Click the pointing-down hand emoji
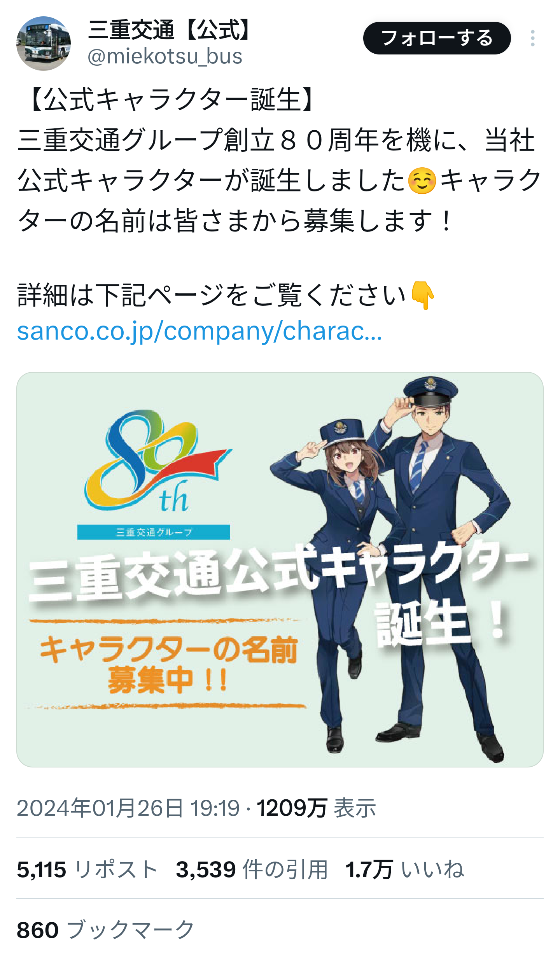 422,295
